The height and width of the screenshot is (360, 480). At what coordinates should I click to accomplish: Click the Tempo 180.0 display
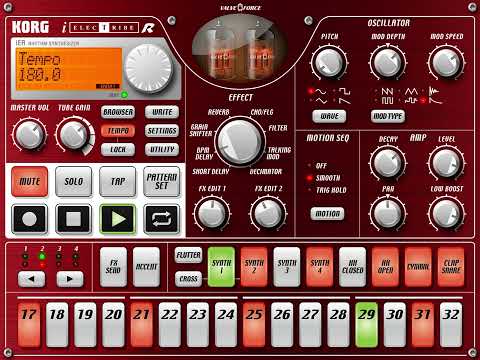pyautogui.click(x=69, y=69)
